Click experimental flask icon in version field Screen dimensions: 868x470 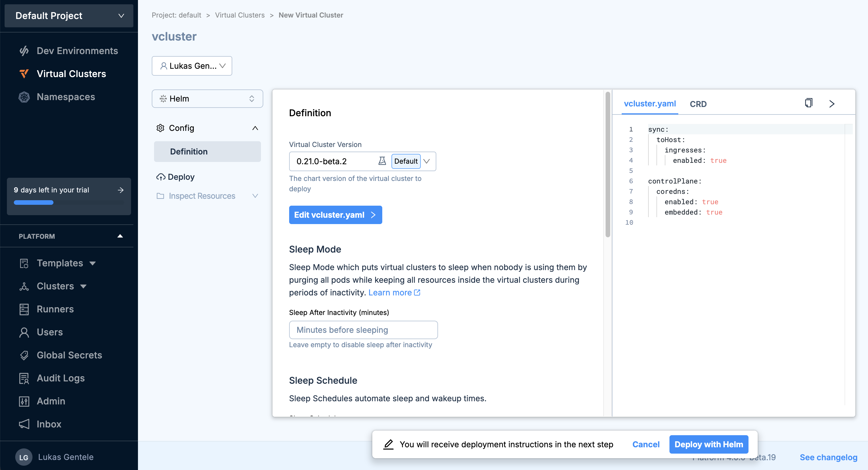382,161
